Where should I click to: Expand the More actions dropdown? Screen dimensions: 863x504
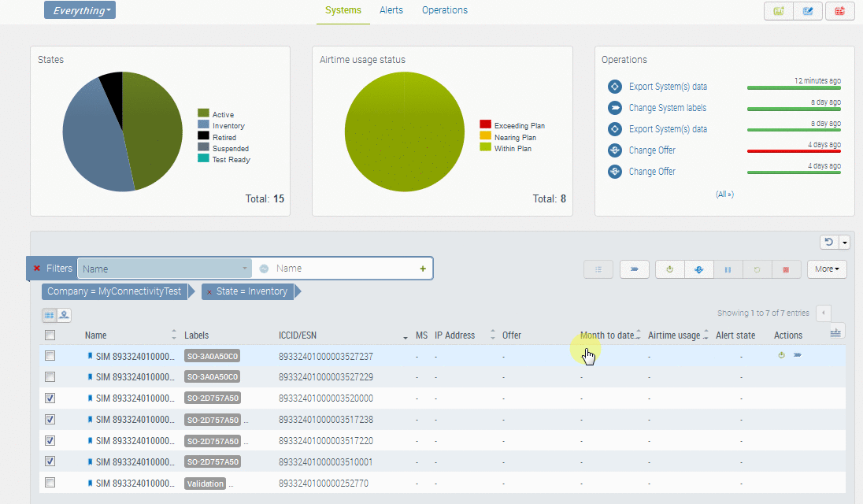(827, 269)
